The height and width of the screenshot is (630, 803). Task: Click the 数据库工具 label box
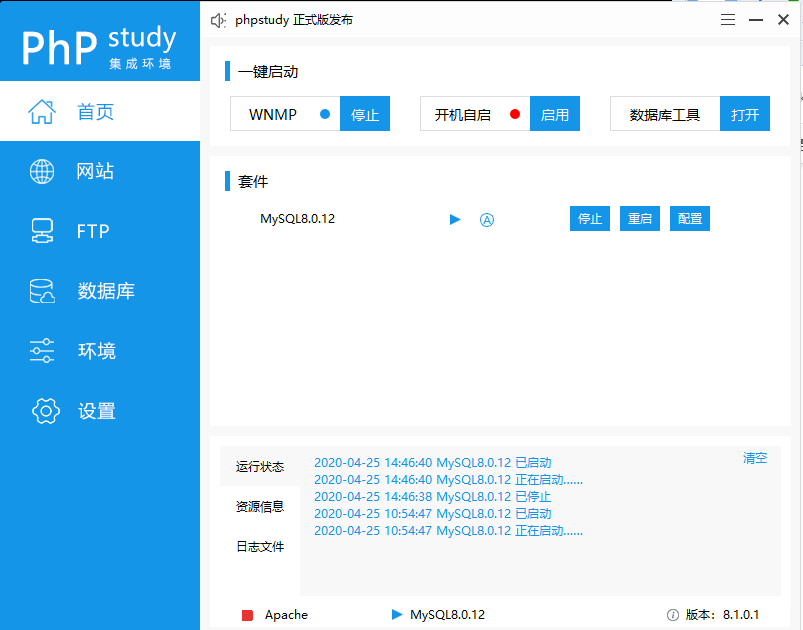(x=665, y=114)
